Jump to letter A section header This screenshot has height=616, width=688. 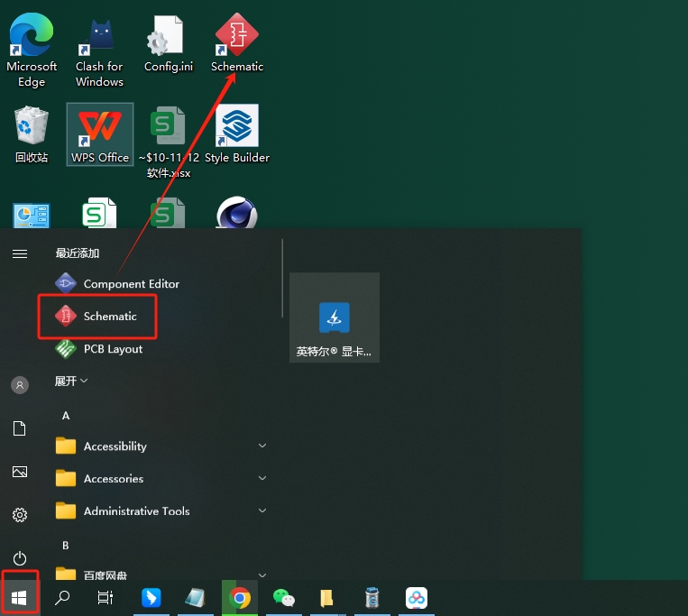[66, 415]
